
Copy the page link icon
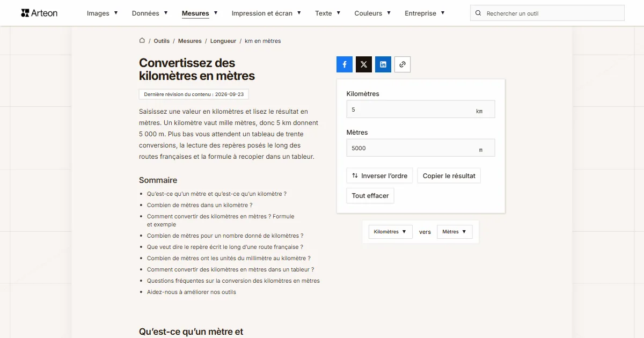[402, 64]
